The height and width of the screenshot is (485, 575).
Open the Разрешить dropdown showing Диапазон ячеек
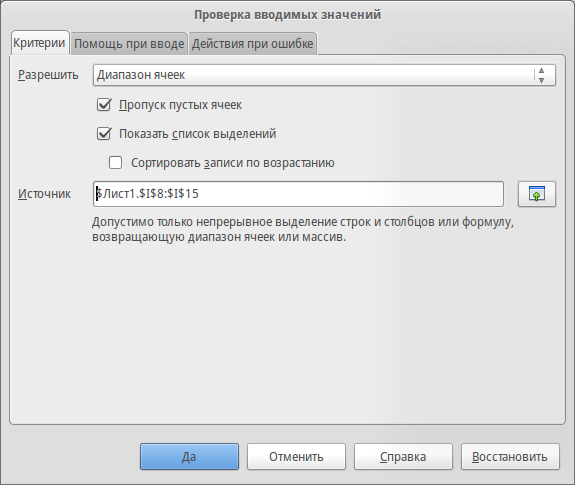[324, 75]
